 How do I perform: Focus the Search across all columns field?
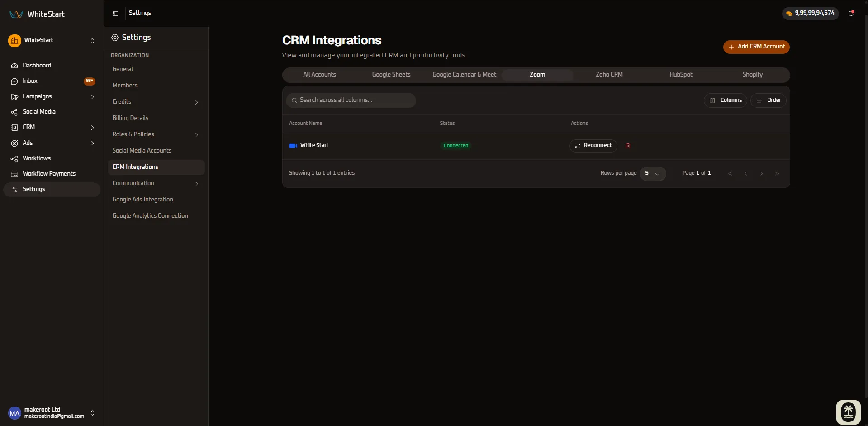(351, 101)
